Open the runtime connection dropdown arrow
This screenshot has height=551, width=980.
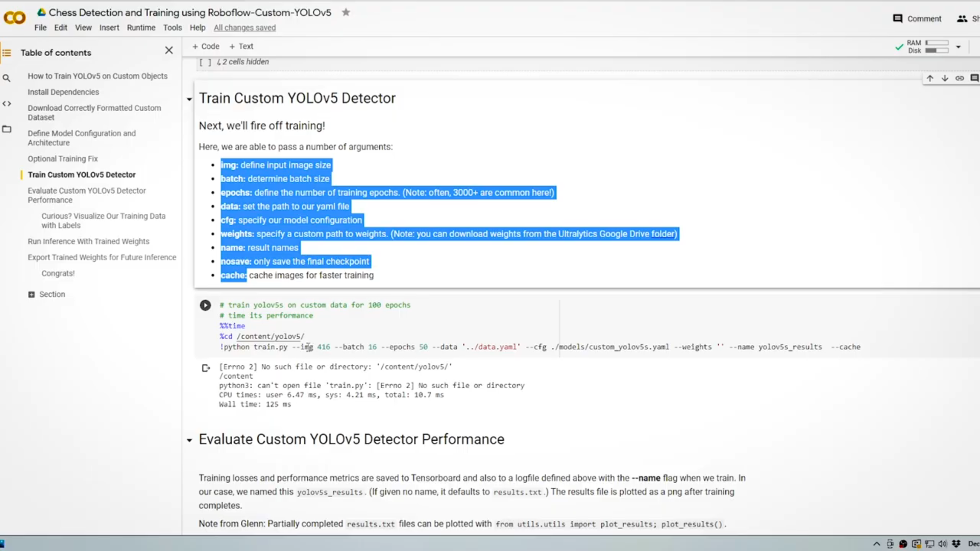(x=959, y=47)
